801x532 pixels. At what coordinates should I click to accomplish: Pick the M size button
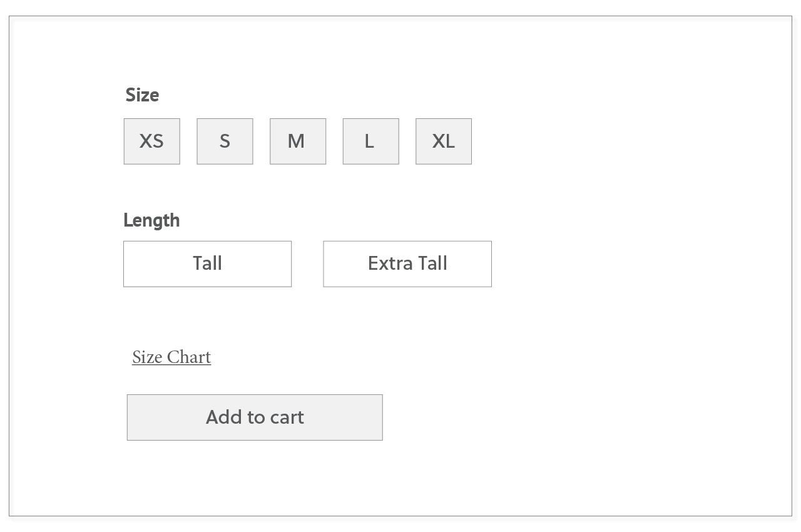pos(298,141)
